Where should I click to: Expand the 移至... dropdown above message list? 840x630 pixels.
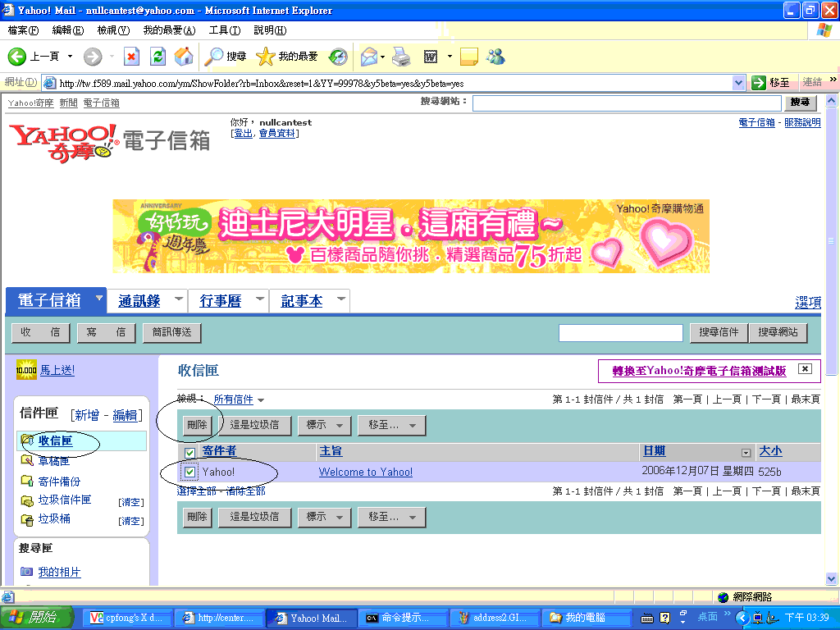[x=391, y=425]
